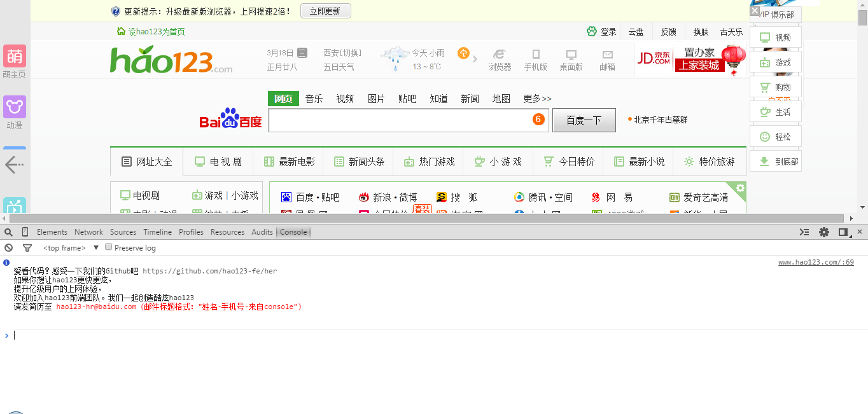
Task: Select the 音乐 search tab
Action: click(x=314, y=99)
